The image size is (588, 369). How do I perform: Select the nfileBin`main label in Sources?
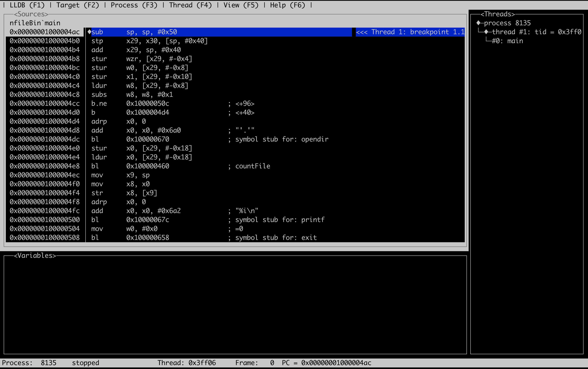pos(35,23)
